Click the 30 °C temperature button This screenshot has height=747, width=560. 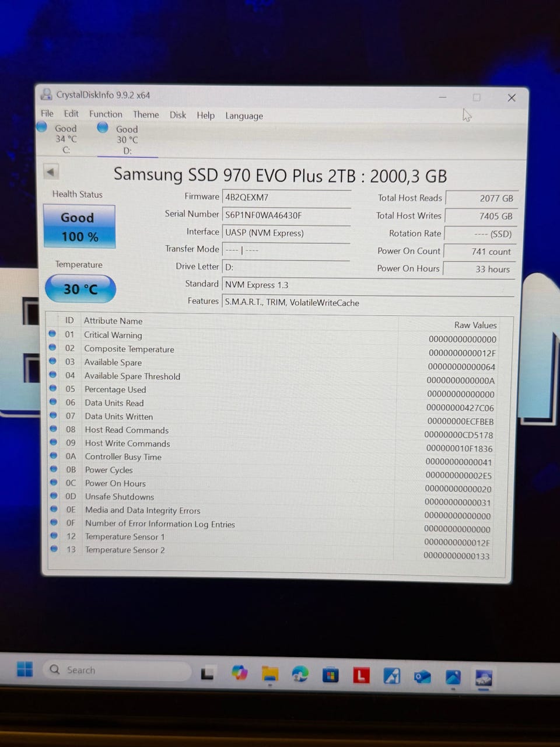click(x=80, y=289)
